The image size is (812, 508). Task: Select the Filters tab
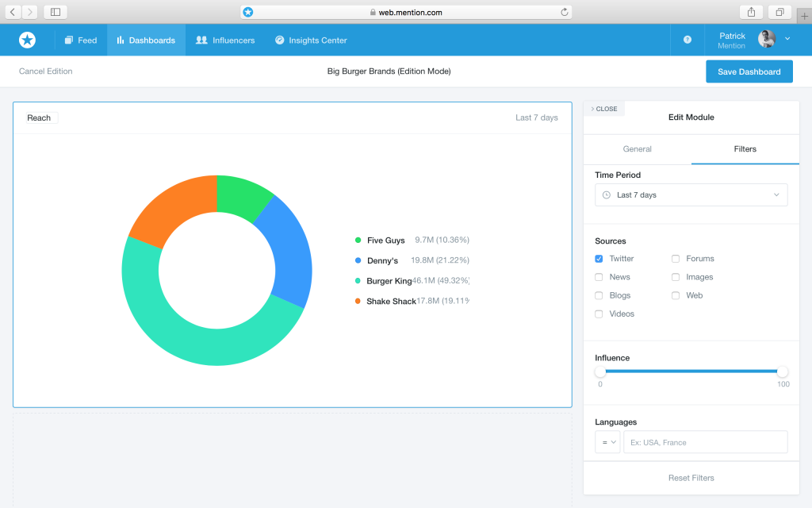(745, 149)
